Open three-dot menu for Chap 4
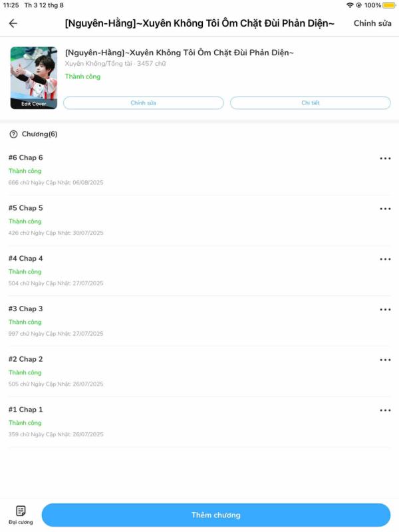Image resolution: width=399 pixels, height=532 pixels. (x=385, y=259)
